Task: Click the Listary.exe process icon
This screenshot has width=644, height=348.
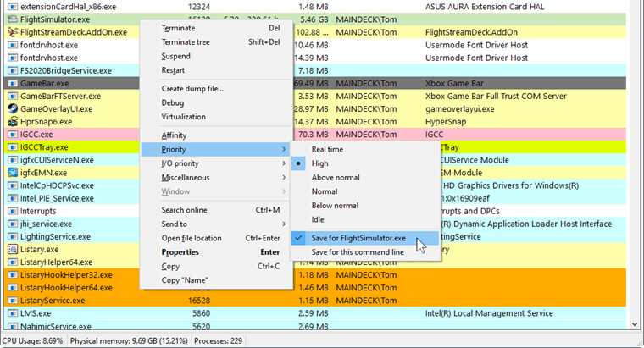Action: 12,250
